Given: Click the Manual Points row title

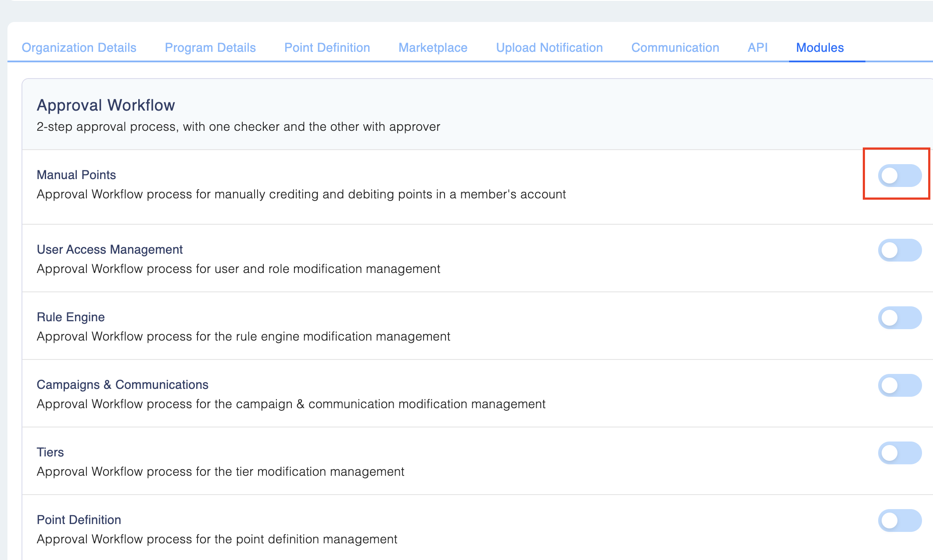Looking at the screenshot, I should (76, 175).
